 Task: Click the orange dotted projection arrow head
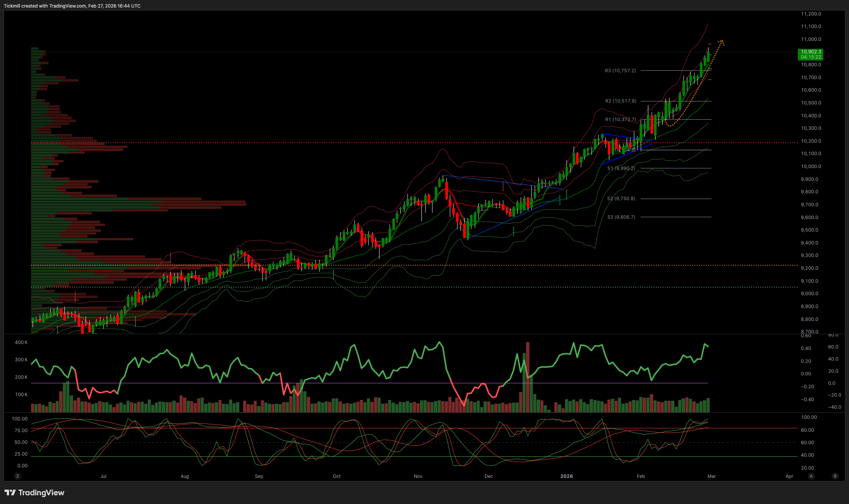pyautogui.click(x=722, y=41)
